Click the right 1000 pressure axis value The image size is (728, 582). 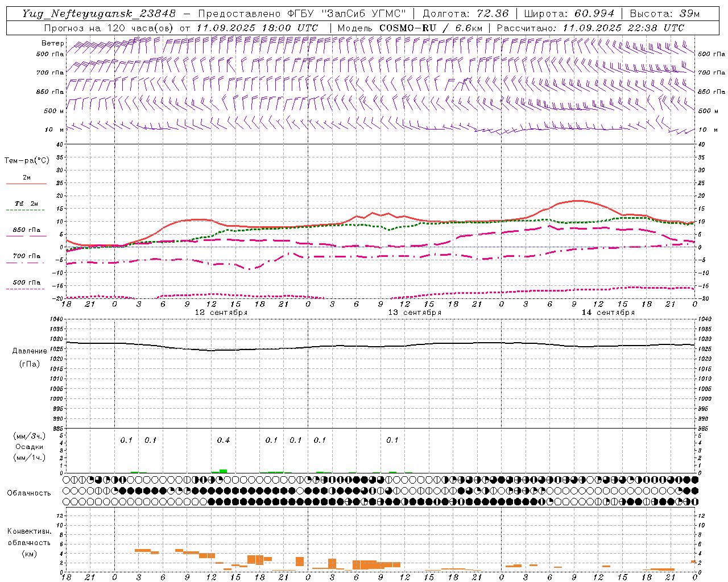pyautogui.click(x=705, y=399)
